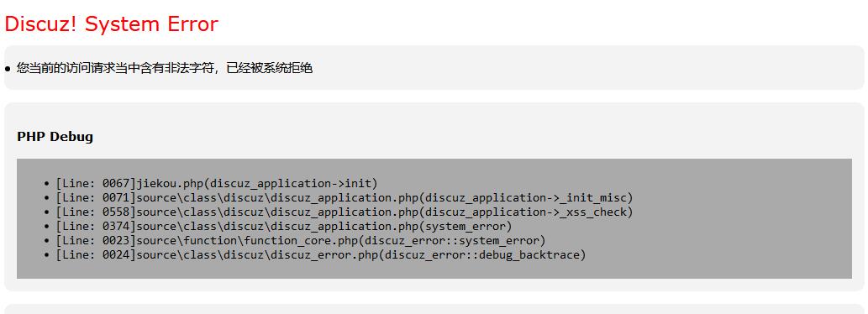This screenshot has width=868, height=314.
Task: Click bullet marker beside Line 0067 entry
Action: pos(46,184)
